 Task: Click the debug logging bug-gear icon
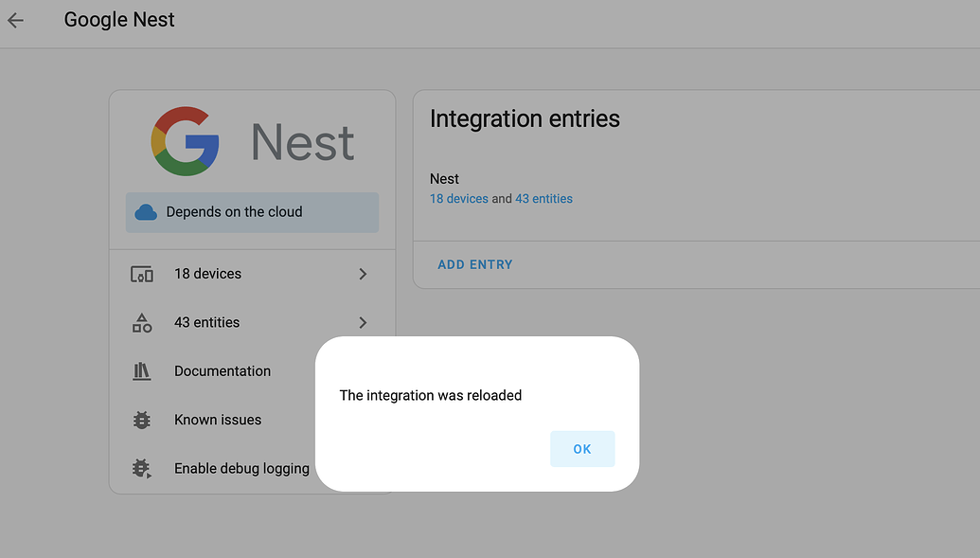(x=142, y=468)
